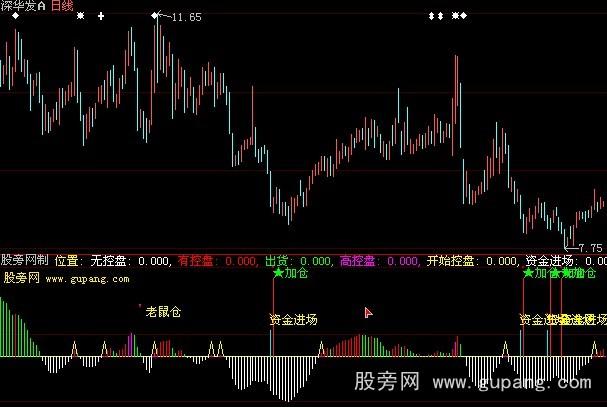Click the 开始控盘: 0.000 readout

point(472,261)
